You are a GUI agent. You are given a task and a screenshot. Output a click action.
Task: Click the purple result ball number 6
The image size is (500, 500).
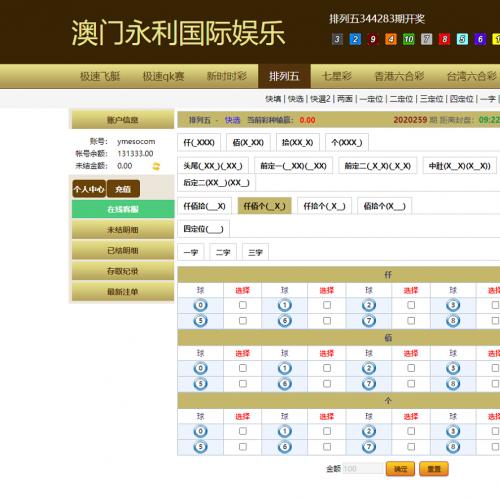(x=480, y=39)
